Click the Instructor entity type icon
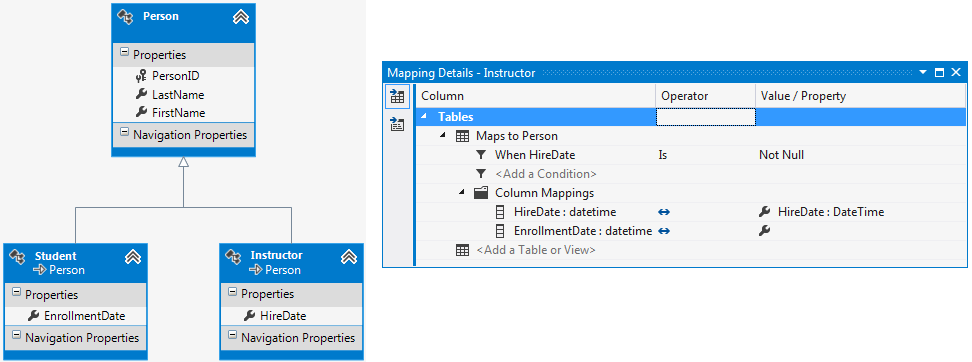 [233, 256]
